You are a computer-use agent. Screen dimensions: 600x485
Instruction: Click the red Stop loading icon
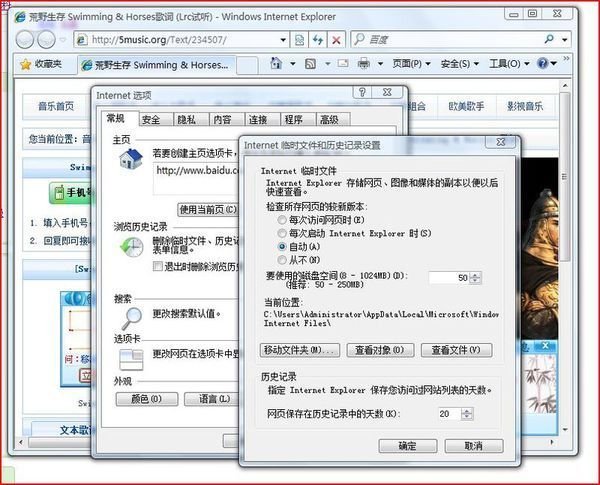coord(336,40)
